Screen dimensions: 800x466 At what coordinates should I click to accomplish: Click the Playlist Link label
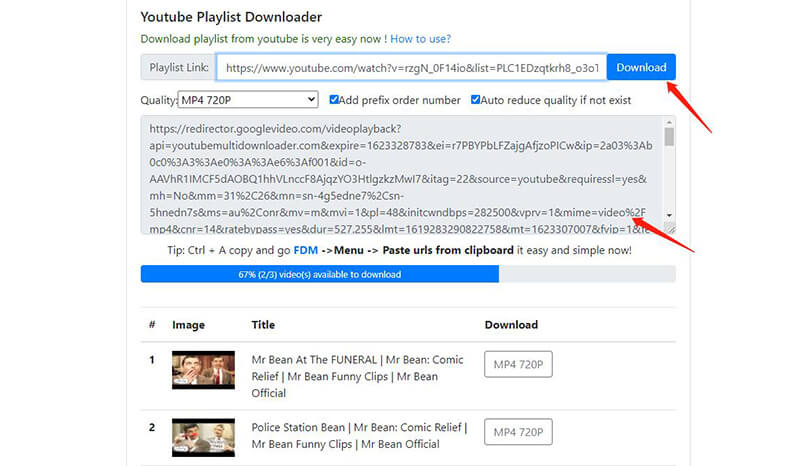coord(179,67)
